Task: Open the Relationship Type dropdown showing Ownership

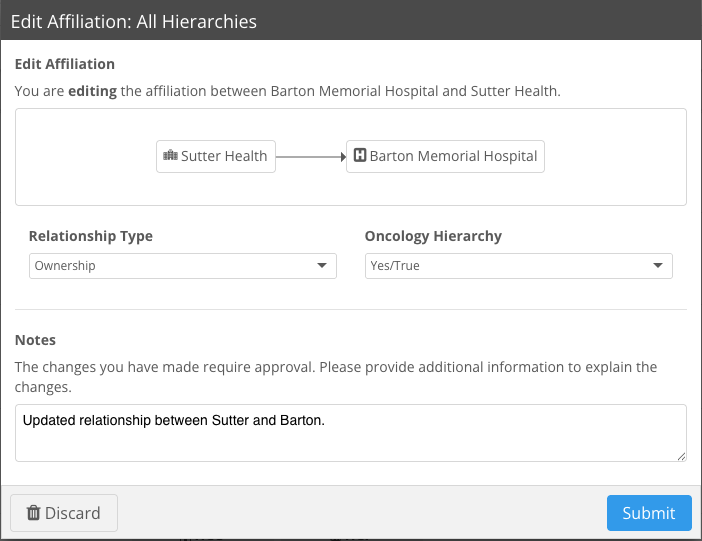Action: [x=170, y=266]
